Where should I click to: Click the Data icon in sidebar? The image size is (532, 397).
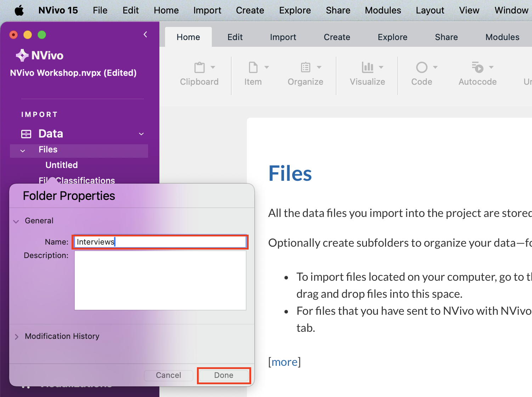click(x=26, y=134)
